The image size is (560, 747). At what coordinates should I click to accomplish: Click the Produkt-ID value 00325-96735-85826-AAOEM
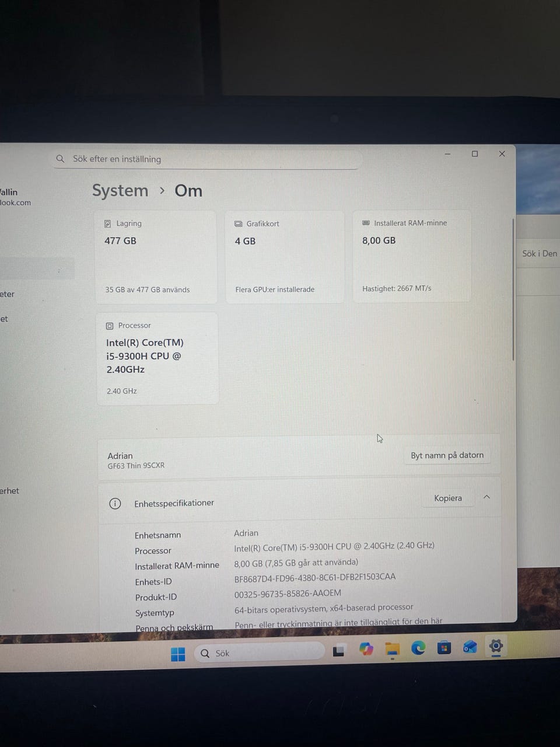point(288,593)
